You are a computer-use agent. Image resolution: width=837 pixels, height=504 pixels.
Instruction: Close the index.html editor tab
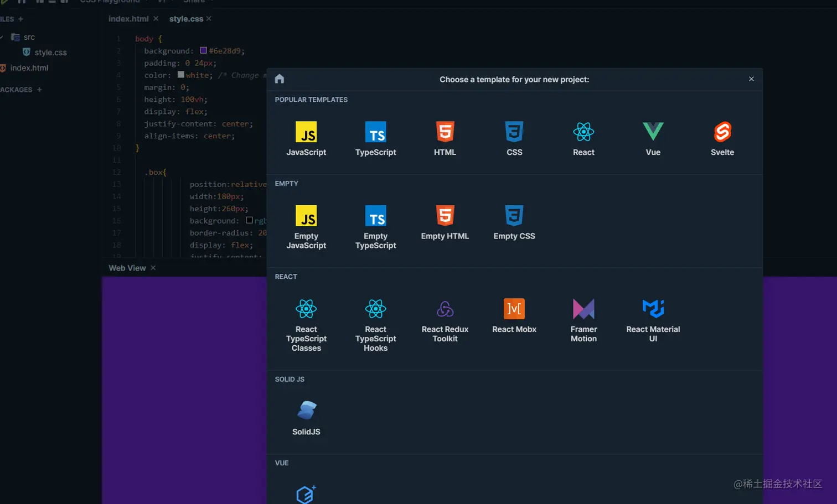[156, 19]
